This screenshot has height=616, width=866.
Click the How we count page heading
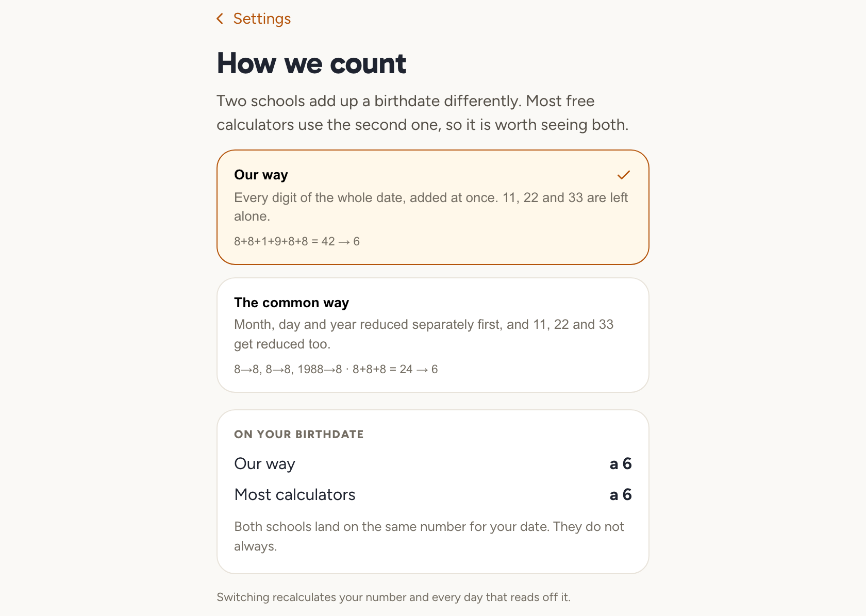coord(311,63)
